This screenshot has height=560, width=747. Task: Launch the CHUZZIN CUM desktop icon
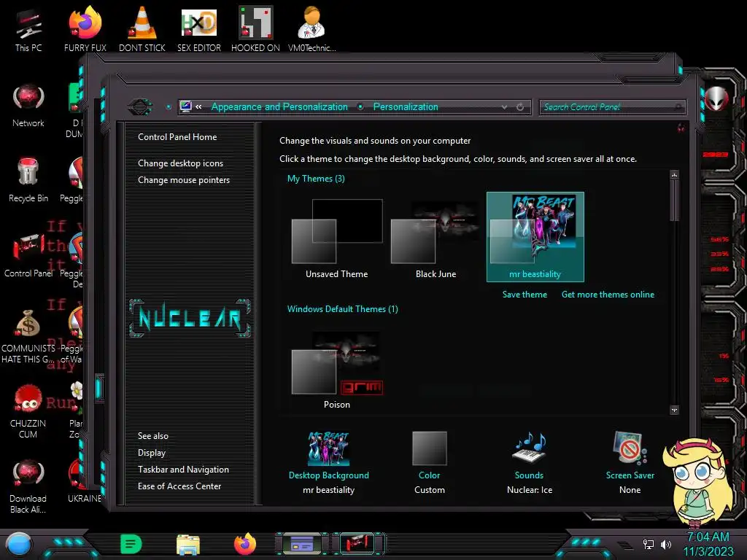point(28,411)
